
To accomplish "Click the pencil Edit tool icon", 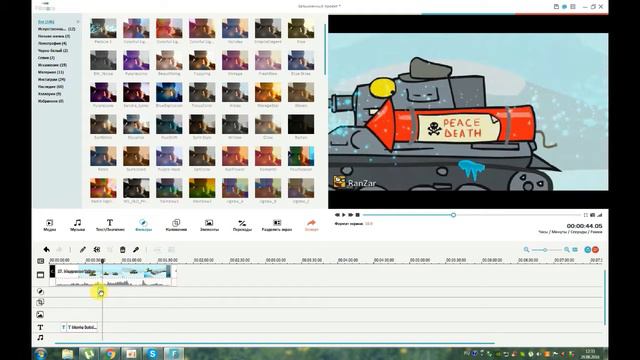I will (83, 249).
